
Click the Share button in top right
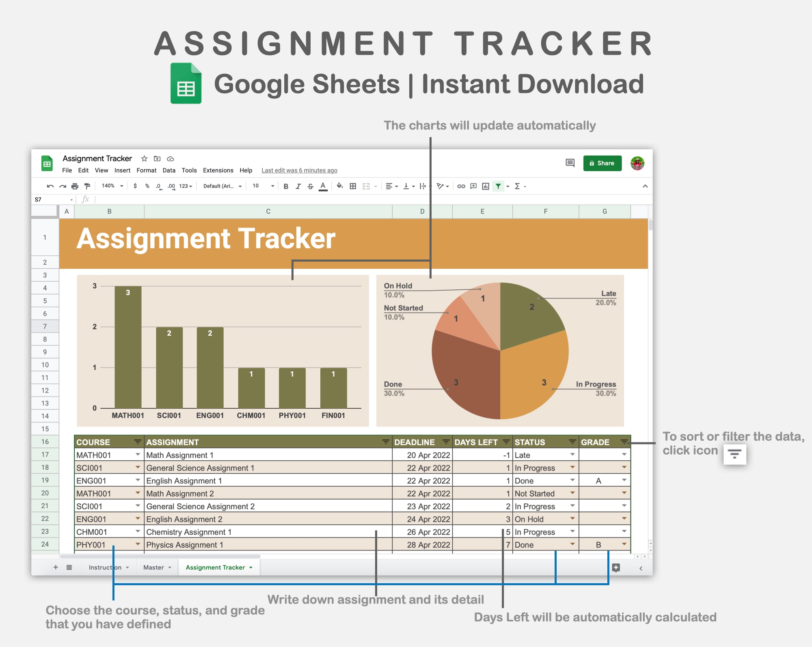(601, 160)
